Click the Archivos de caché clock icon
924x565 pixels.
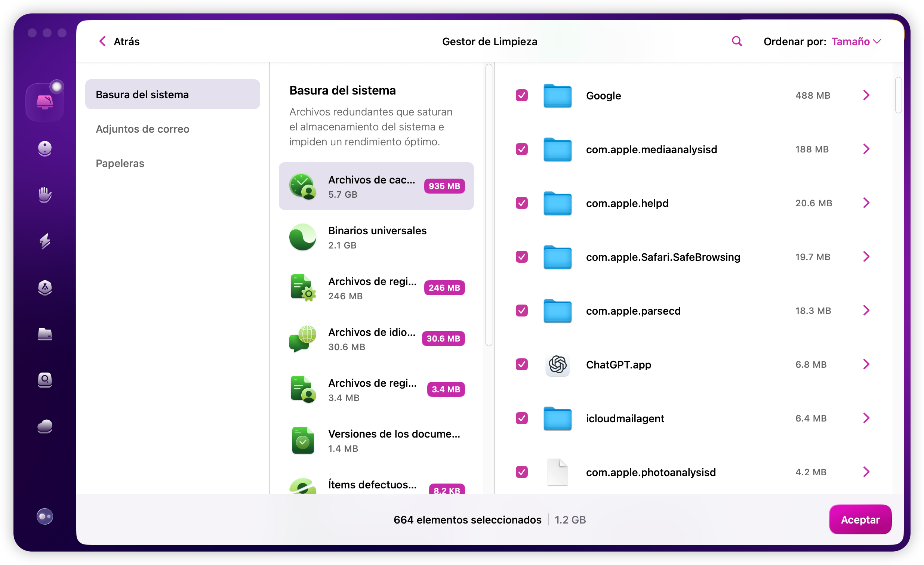pos(303,186)
